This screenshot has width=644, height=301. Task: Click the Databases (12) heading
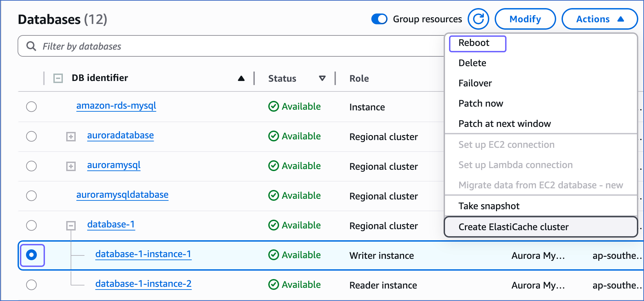click(x=63, y=20)
